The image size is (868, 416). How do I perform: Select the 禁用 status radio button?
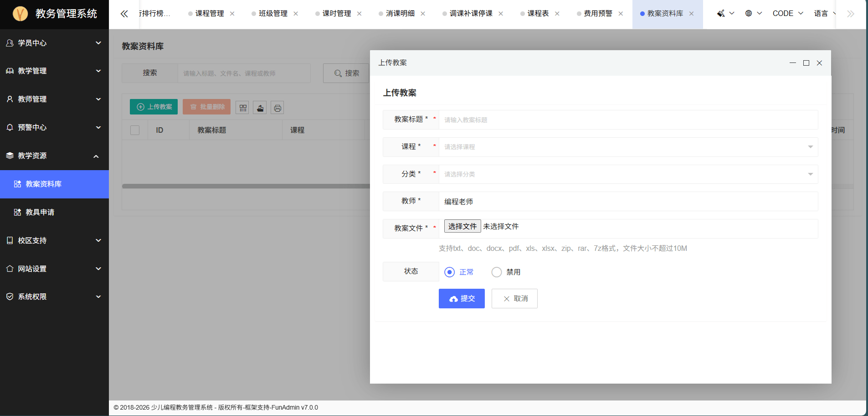pos(497,272)
